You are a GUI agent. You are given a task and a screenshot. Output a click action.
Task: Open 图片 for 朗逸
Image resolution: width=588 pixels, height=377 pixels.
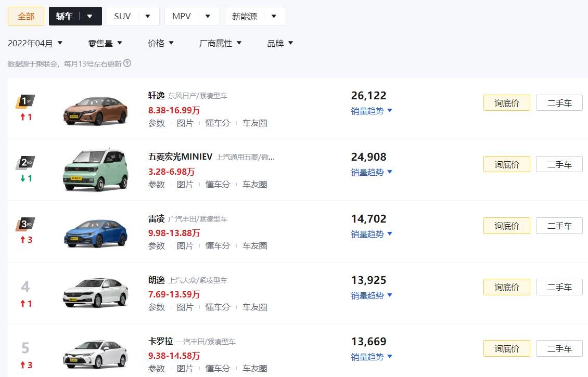[185, 307]
